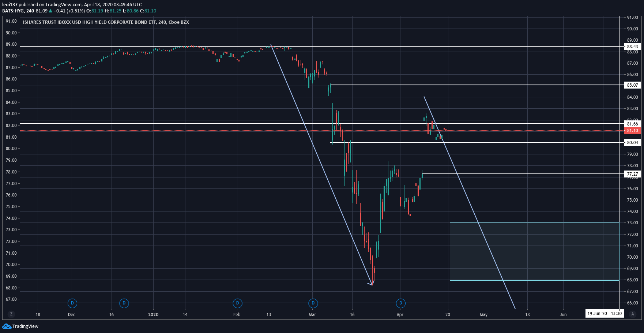
Task: Select the 85.07 price level label
Action: coord(632,85)
